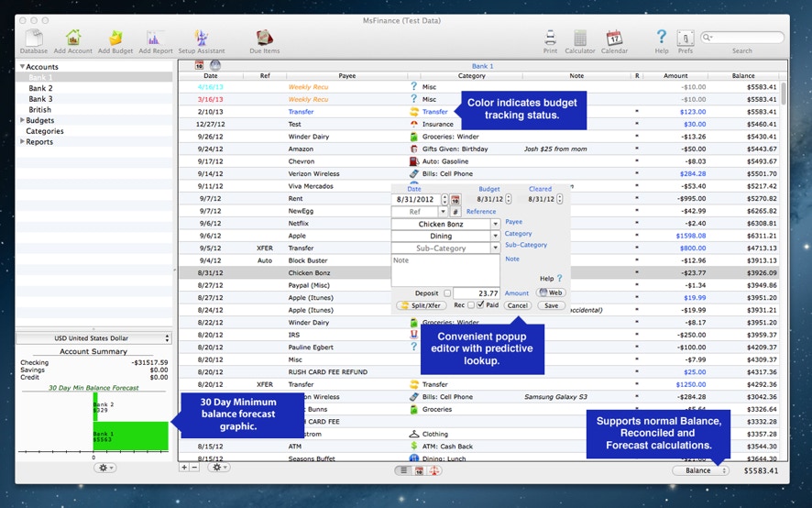This screenshot has height=508, width=812.
Task: Toggle the Rec checkbox in editor
Action: [x=471, y=305]
